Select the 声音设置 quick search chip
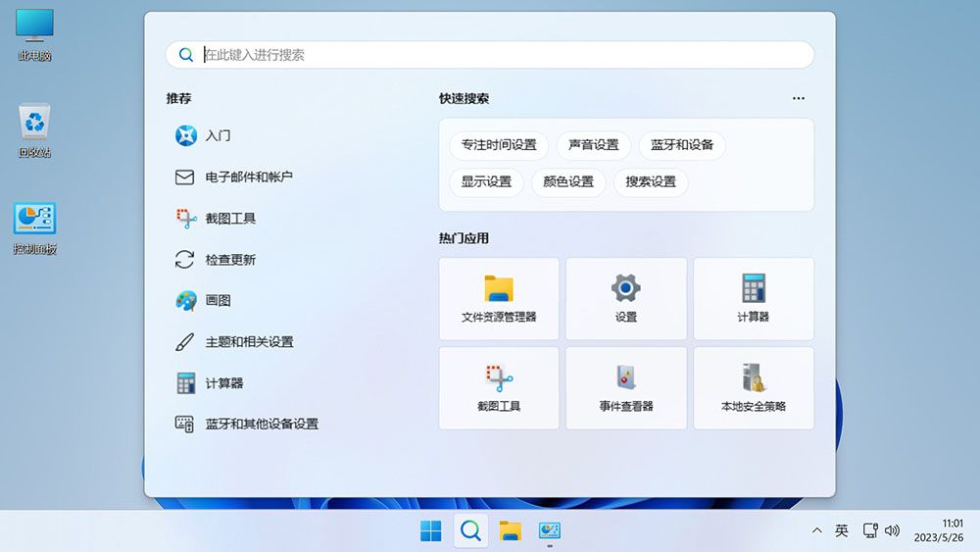Viewport: 980px width, 552px height. 593,145
